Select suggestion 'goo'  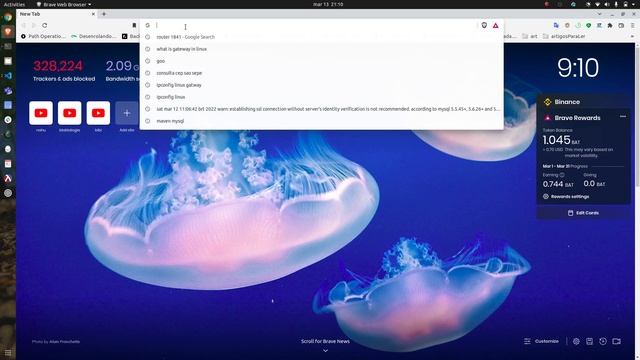click(x=322, y=61)
